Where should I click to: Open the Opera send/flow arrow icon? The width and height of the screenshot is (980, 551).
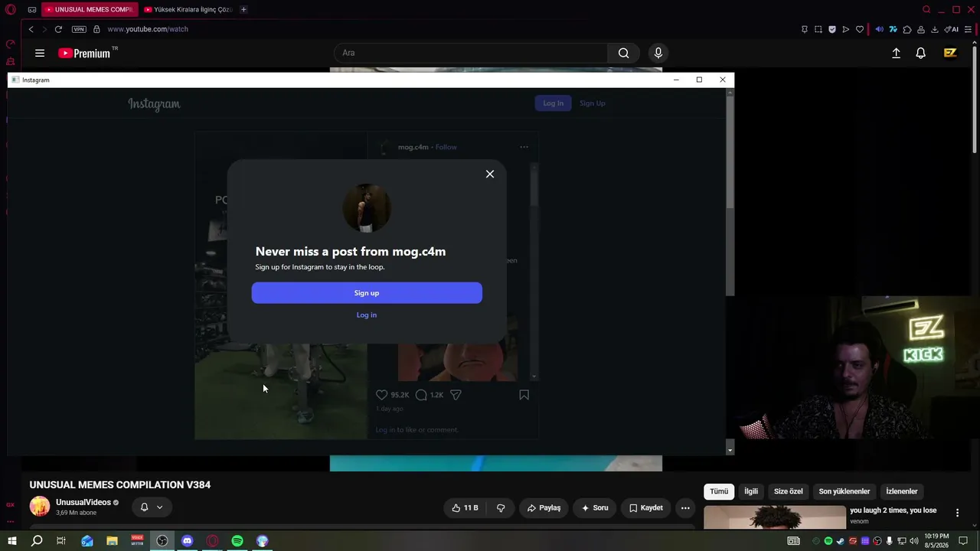click(846, 29)
